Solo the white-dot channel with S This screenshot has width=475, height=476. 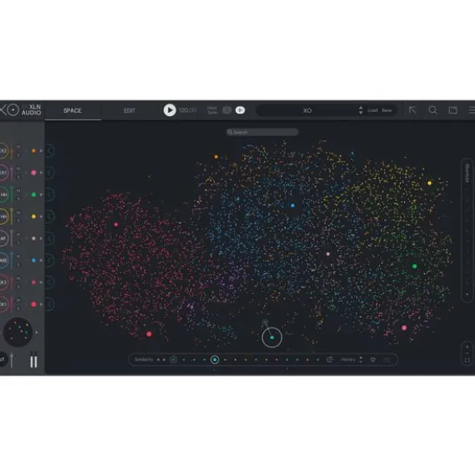point(19,242)
